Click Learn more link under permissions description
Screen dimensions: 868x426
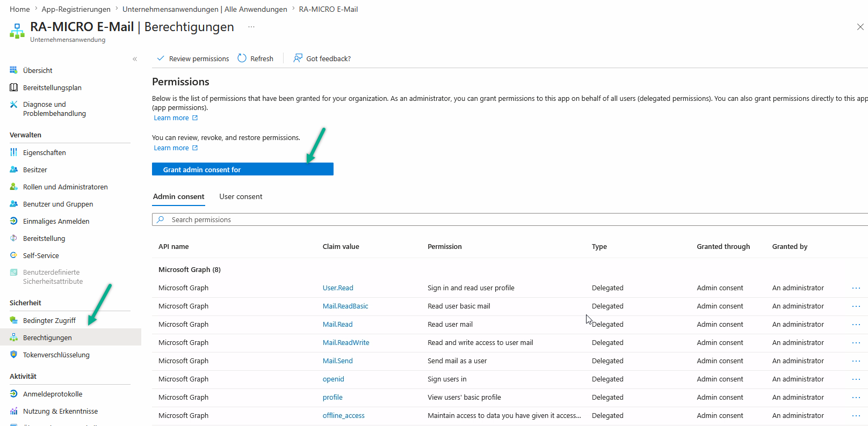click(x=176, y=118)
